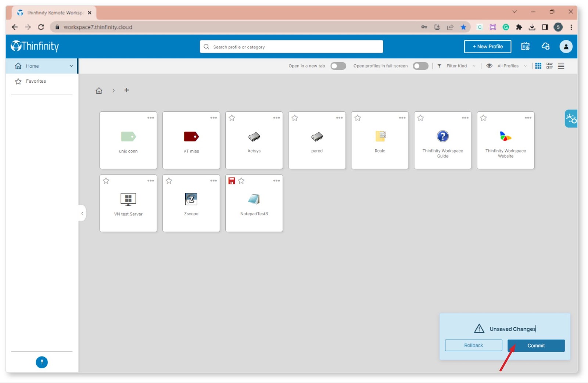Launch the NotepadTest3 profile icon
The height and width of the screenshot is (383, 588).
coord(254,199)
